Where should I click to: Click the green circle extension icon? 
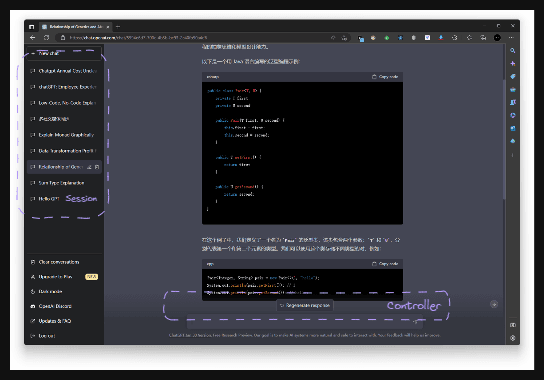pos(387,38)
